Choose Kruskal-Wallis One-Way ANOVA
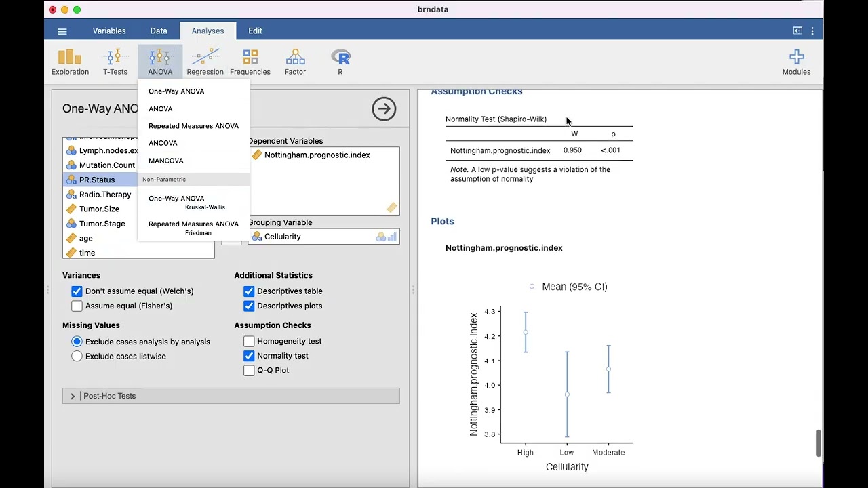 click(x=193, y=202)
